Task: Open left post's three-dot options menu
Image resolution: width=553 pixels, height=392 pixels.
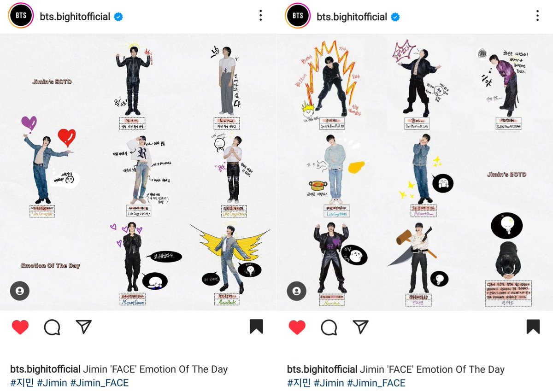Action: pyautogui.click(x=260, y=16)
